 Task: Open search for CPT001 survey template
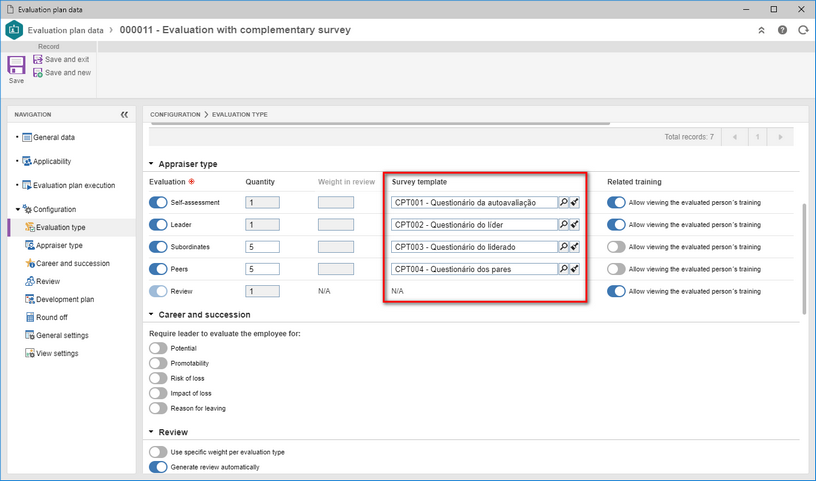[563, 202]
